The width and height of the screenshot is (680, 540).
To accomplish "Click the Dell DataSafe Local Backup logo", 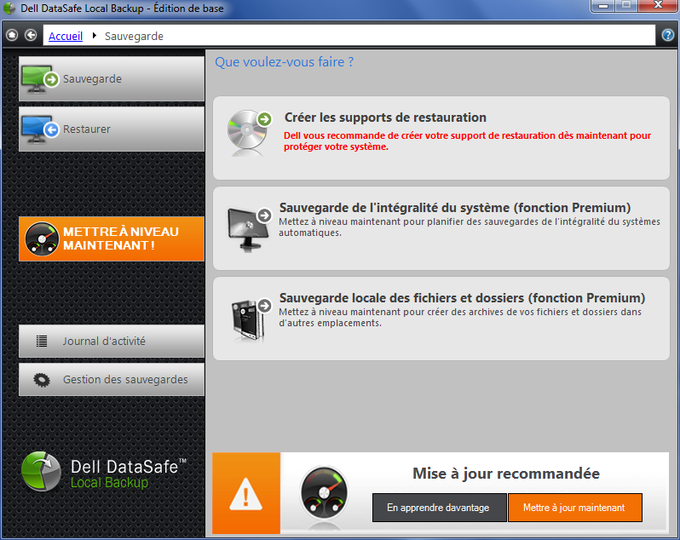I will (104, 473).
